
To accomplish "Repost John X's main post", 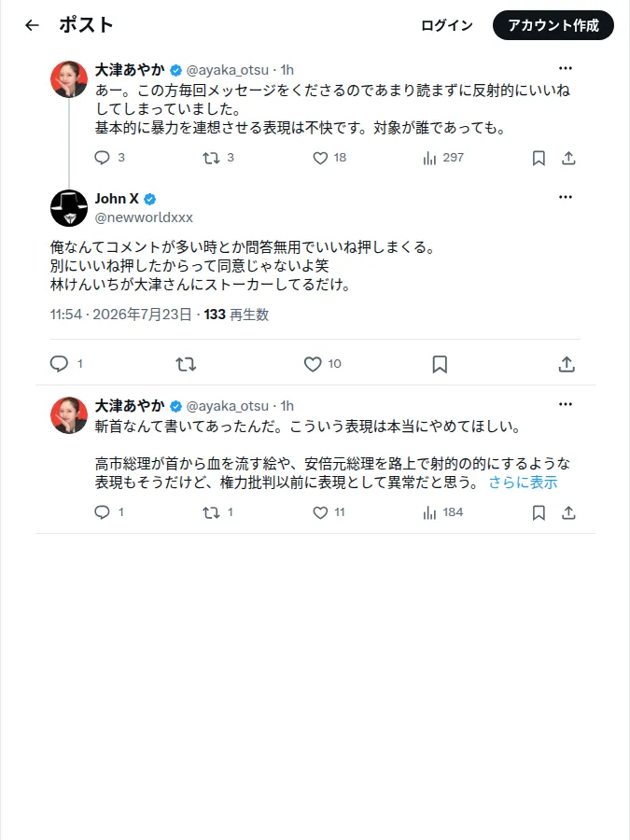I will pyautogui.click(x=186, y=364).
